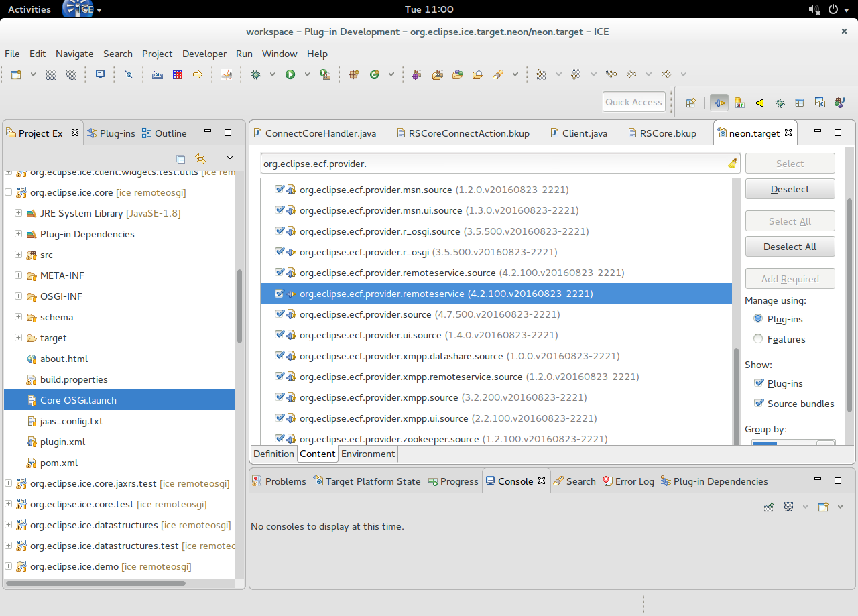Screen dimensions: 858x616
Task: Click the GNOME volume icon in the top bar
Action: tap(814, 9)
